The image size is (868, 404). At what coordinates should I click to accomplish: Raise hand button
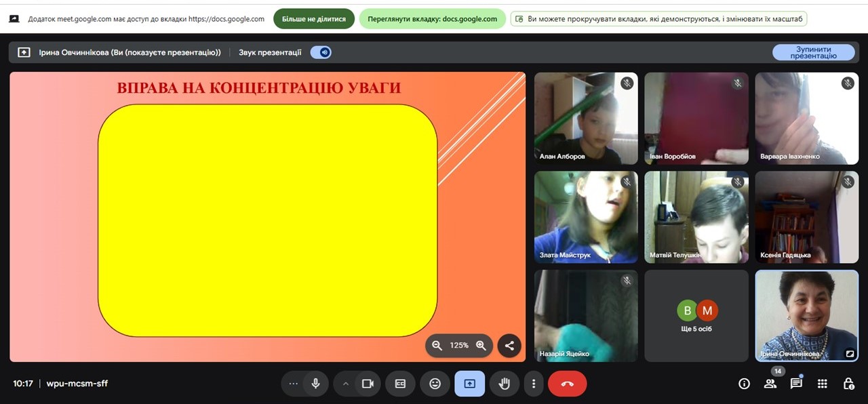[504, 384]
